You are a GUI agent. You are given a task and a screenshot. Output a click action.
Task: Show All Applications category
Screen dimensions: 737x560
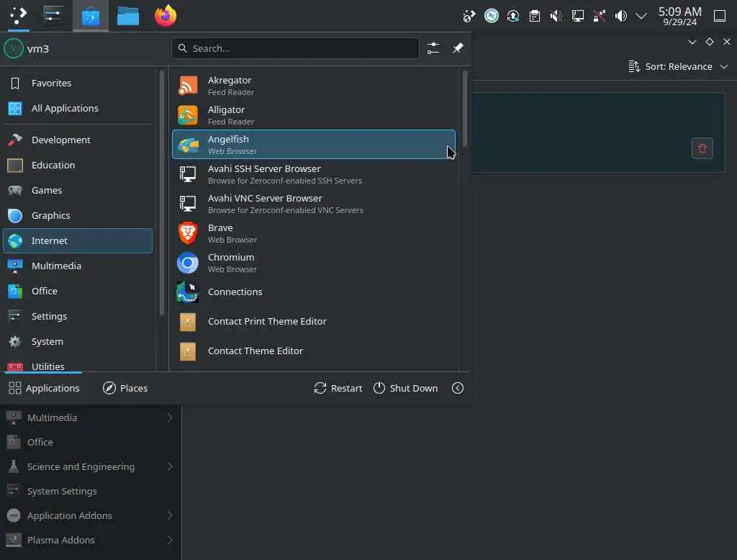78,108
